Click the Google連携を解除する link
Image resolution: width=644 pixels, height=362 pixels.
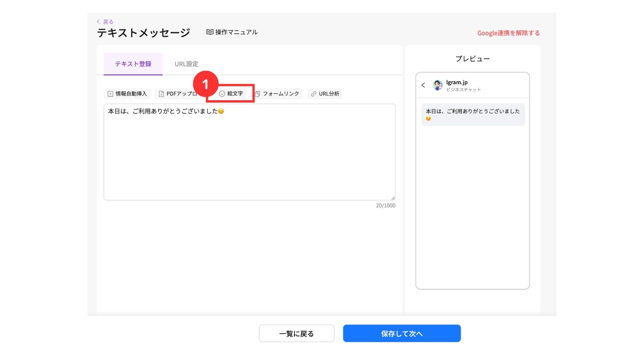click(x=508, y=33)
